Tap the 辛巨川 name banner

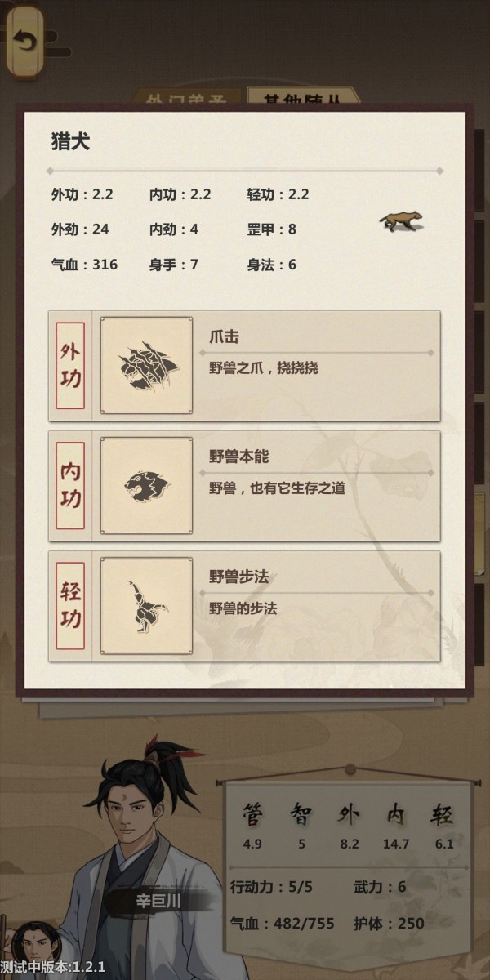[158, 902]
